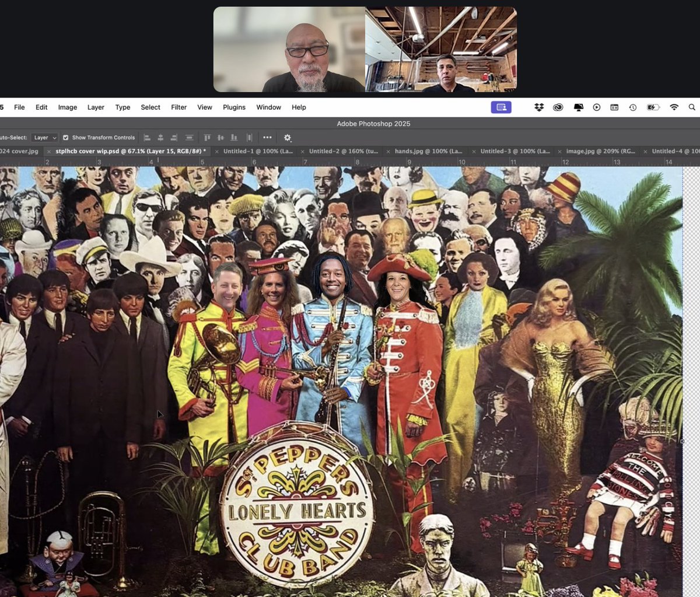Click the display mirroring menu icon
Viewport: 700px width, 597px height.
[578, 107]
